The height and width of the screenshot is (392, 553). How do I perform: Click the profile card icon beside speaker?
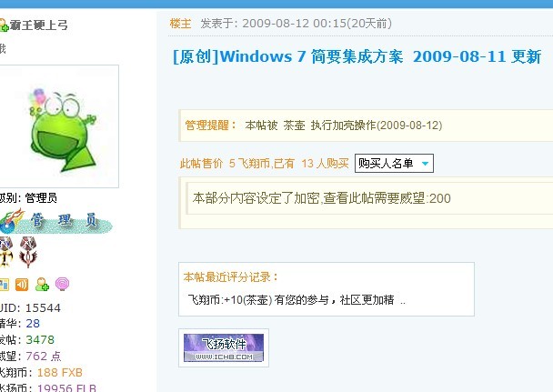point(4,285)
